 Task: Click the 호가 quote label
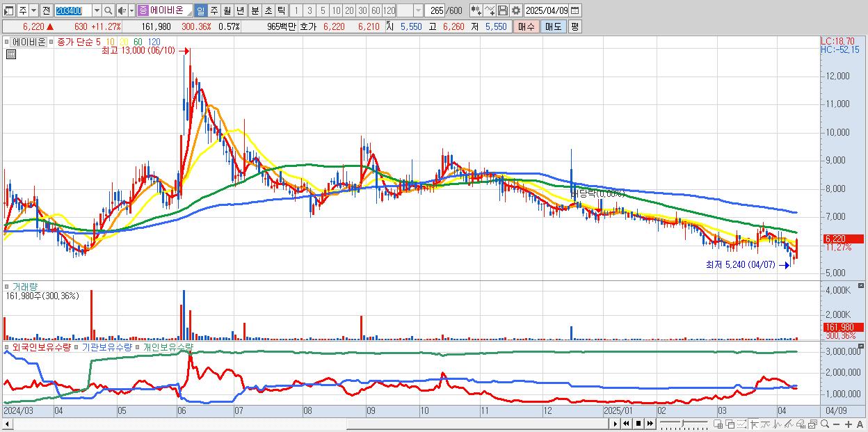308,26
